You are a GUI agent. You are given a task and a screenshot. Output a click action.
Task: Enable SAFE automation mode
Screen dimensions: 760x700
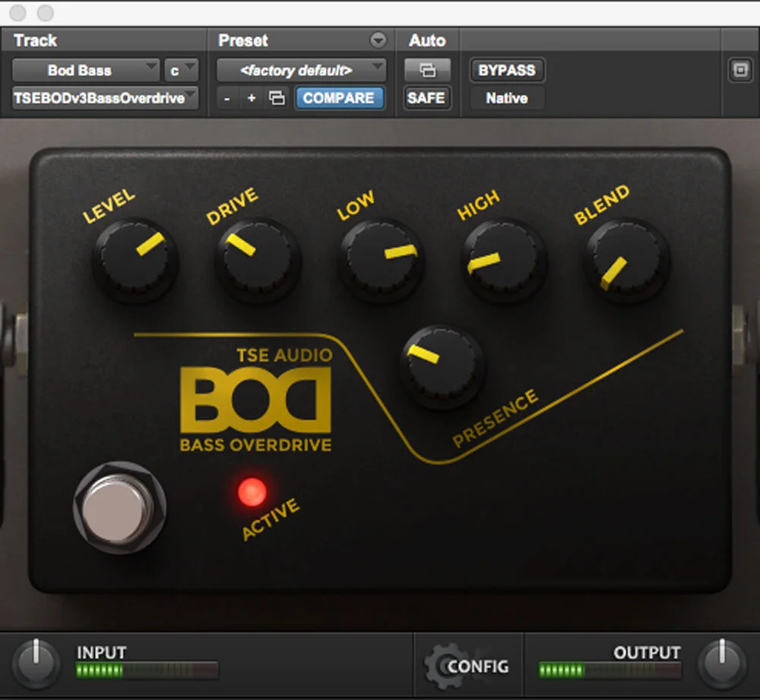click(427, 97)
